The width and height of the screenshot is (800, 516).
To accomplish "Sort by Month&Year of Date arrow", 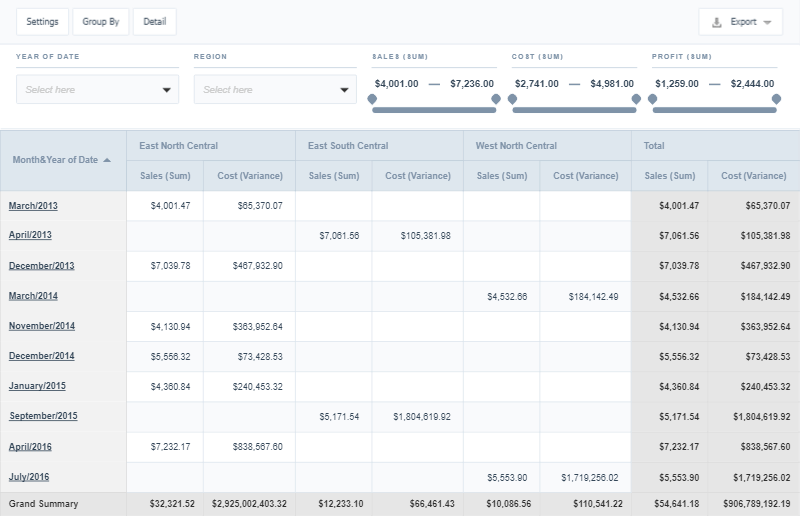I will [107, 160].
